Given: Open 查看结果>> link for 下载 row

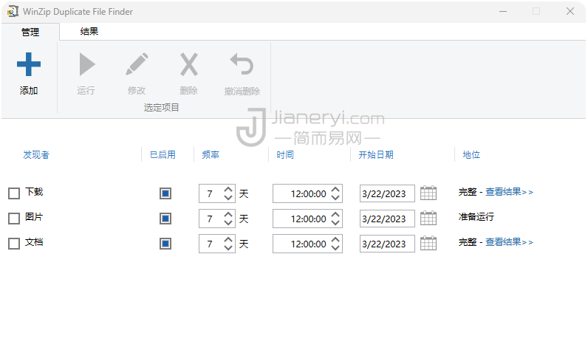Looking at the screenshot, I should (x=509, y=192).
